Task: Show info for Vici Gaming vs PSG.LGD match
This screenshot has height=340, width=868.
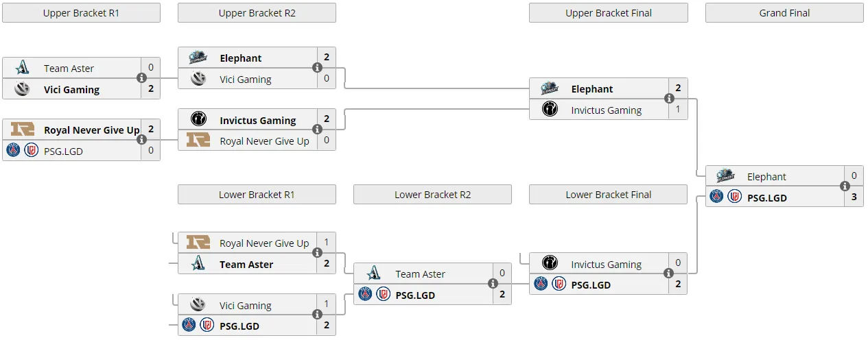Action: tap(317, 315)
